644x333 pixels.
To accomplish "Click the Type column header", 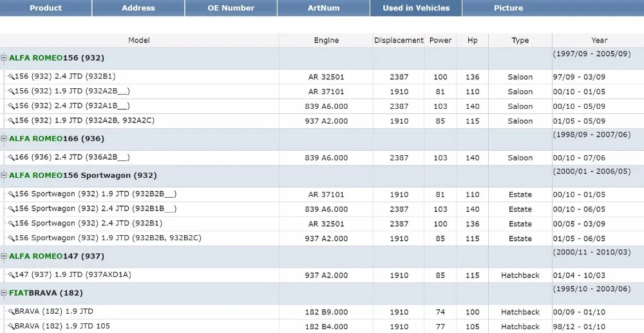I will coord(520,40).
